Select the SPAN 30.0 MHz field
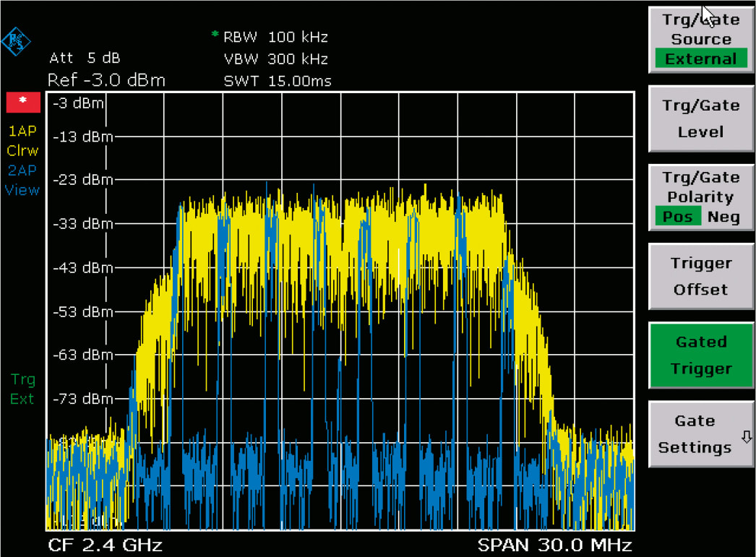Image resolution: width=756 pixels, height=557 pixels. (554, 545)
